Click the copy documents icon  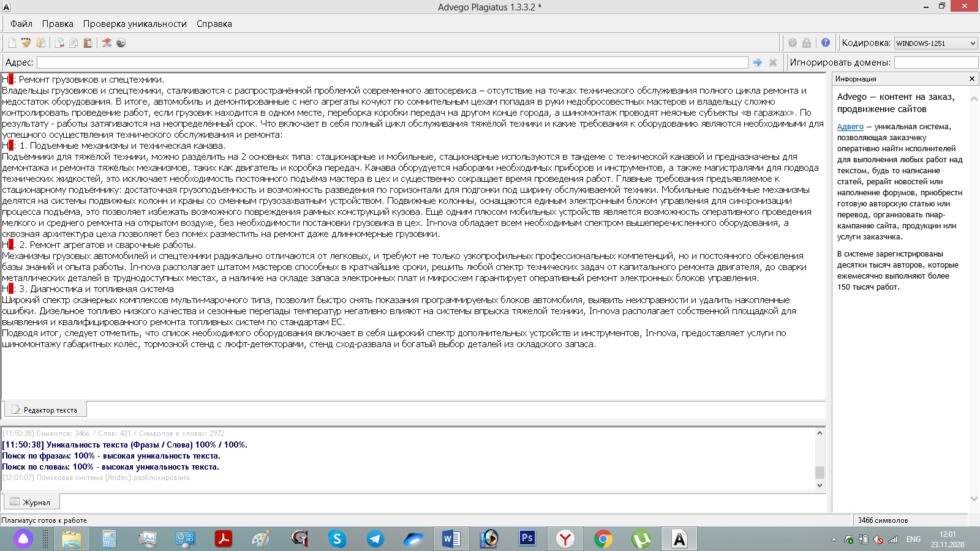[x=73, y=43]
